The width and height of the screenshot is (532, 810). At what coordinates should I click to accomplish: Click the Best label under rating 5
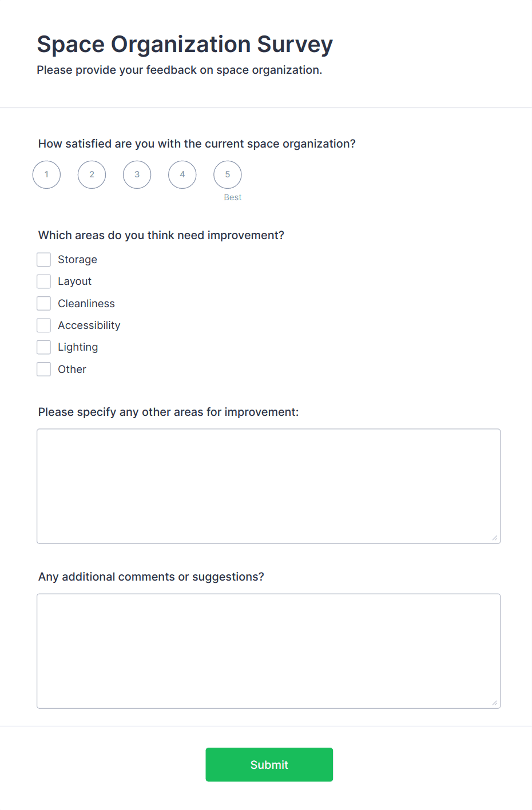point(232,197)
